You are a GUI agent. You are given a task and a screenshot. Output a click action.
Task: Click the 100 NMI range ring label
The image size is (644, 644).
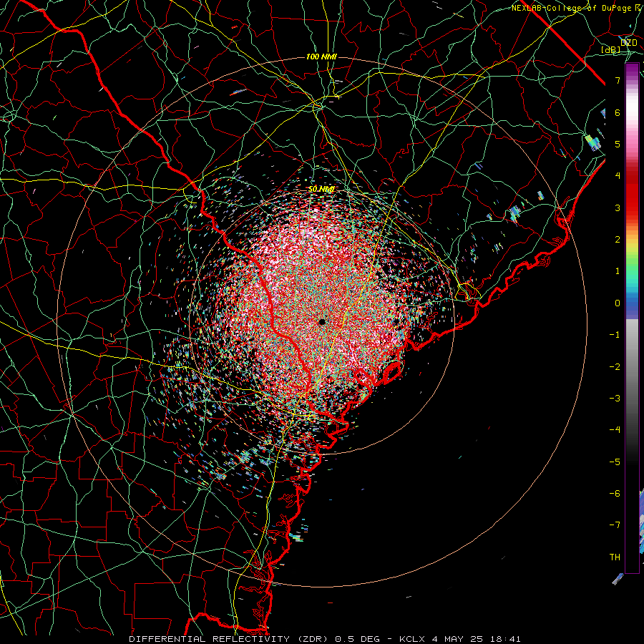(x=321, y=57)
